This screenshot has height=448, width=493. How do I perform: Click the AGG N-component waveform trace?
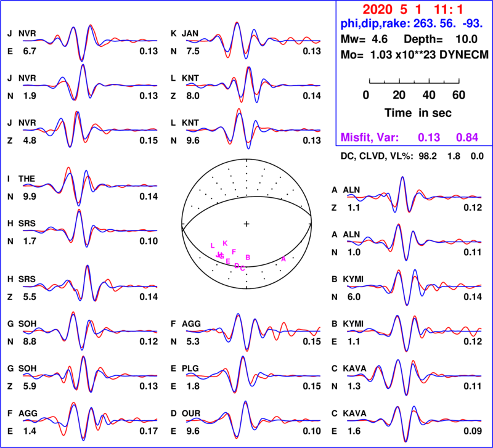[x=253, y=332]
